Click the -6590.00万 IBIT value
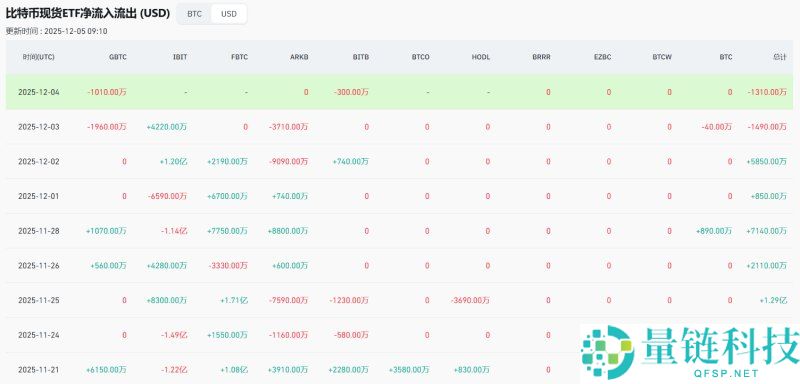This screenshot has width=800, height=384. tap(167, 196)
